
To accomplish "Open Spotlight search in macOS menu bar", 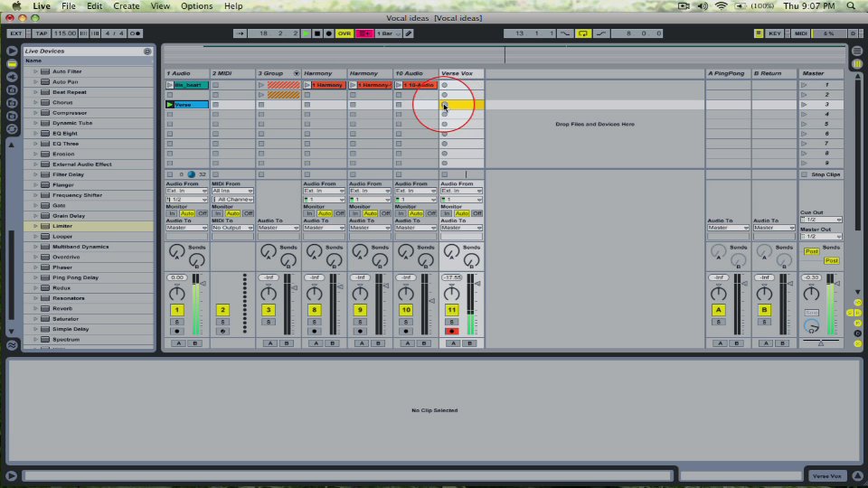I will [x=851, y=6].
